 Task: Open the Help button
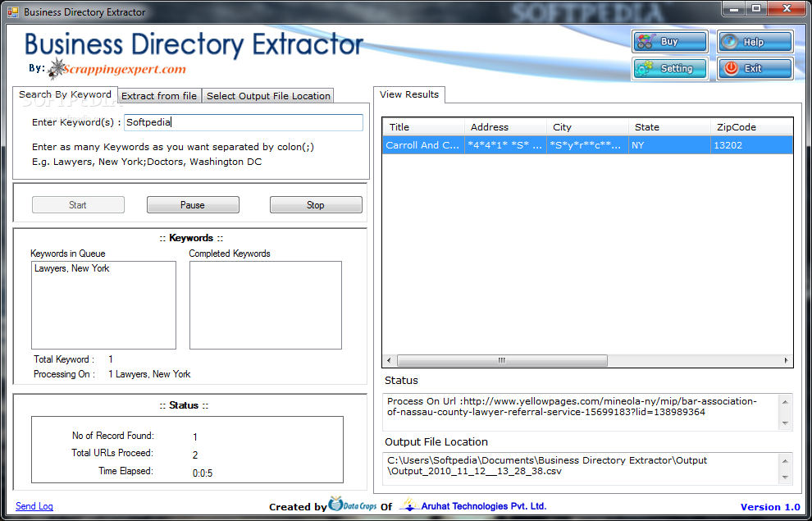click(755, 42)
